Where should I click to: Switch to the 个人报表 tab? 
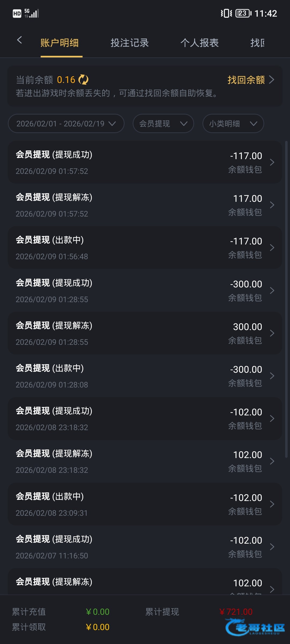pyautogui.click(x=200, y=43)
